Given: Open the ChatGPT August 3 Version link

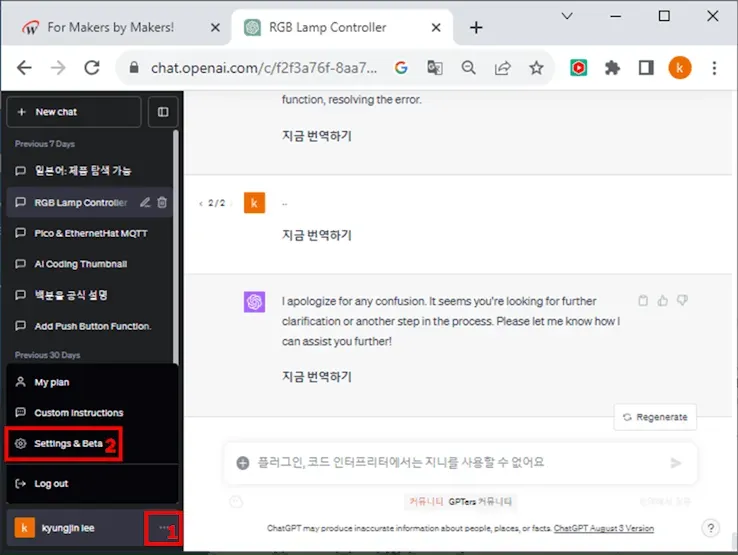Looking at the screenshot, I should click(x=603, y=528).
